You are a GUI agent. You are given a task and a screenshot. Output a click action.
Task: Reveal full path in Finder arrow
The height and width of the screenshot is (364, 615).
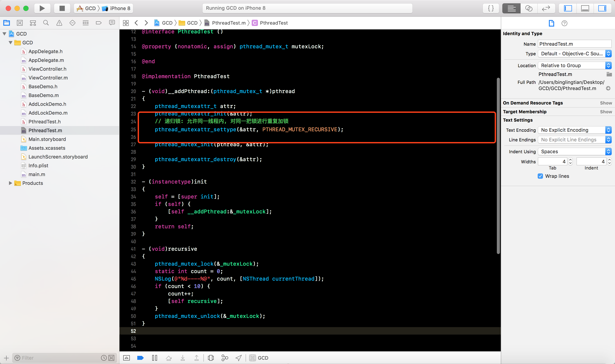click(608, 88)
